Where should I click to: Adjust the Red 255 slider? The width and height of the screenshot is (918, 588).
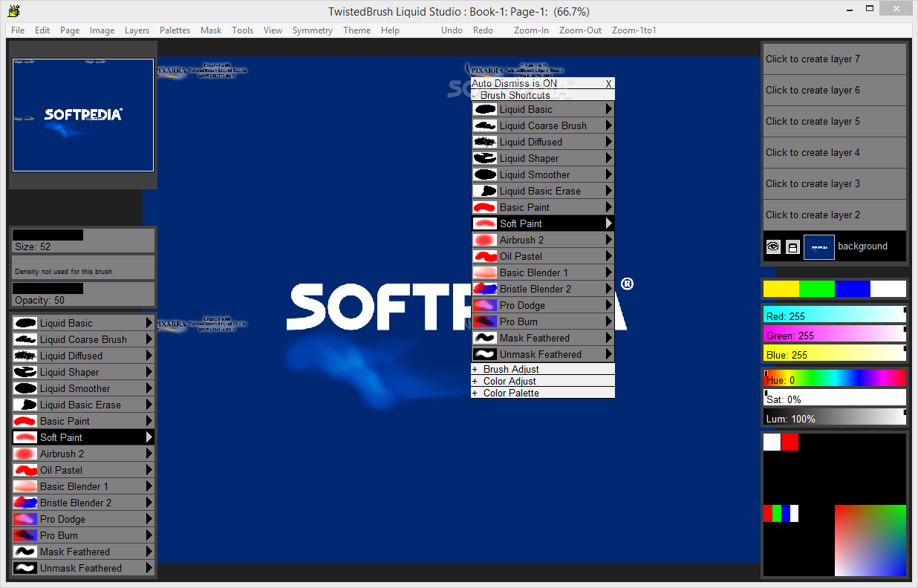click(x=835, y=314)
